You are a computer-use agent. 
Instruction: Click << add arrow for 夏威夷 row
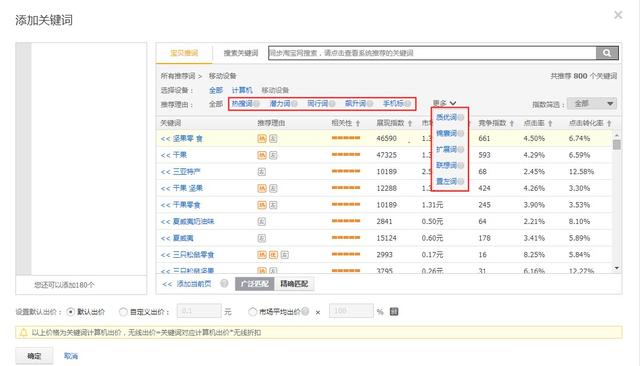point(165,238)
